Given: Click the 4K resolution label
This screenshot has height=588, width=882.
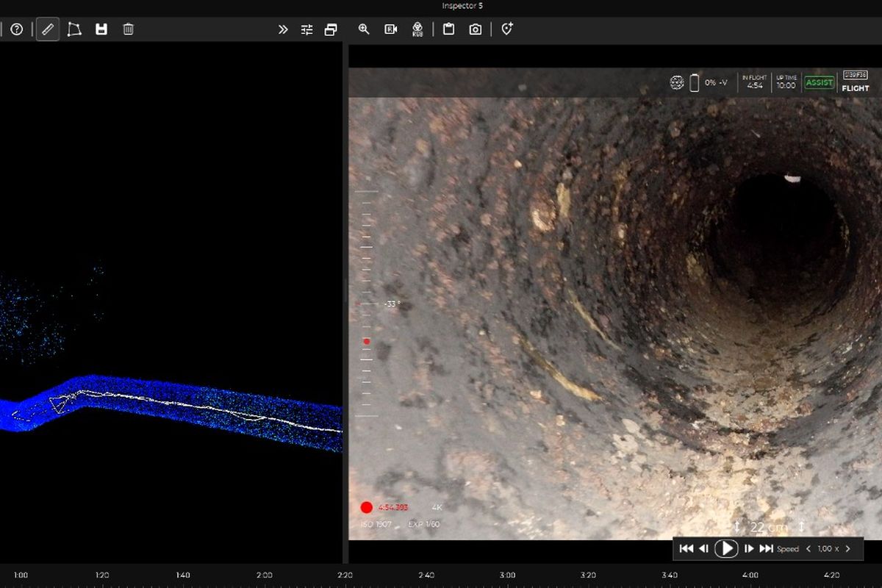Looking at the screenshot, I should click(x=437, y=507).
